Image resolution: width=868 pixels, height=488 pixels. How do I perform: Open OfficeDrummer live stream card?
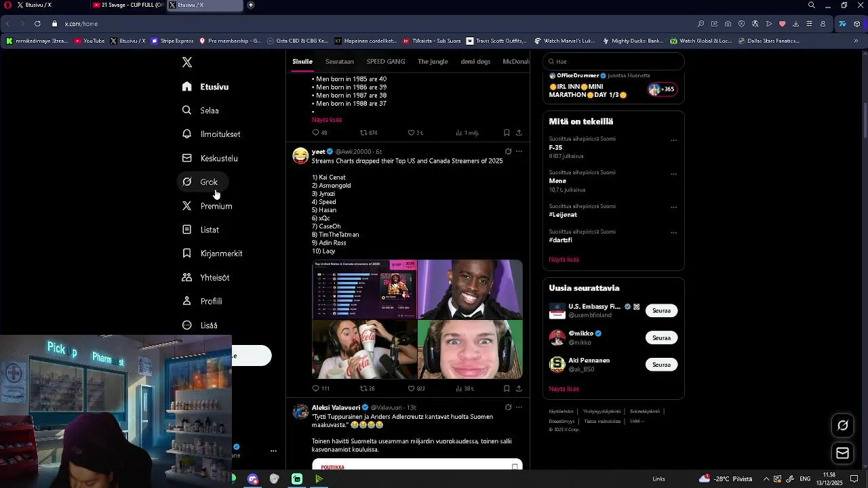613,85
